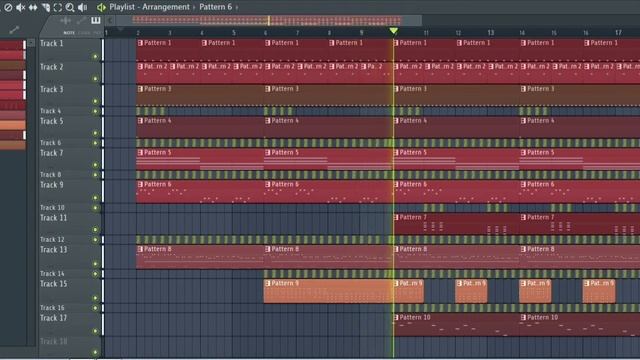Mute Track 11 with its green switch
The height and width of the screenshot is (360, 640).
[95, 230]
